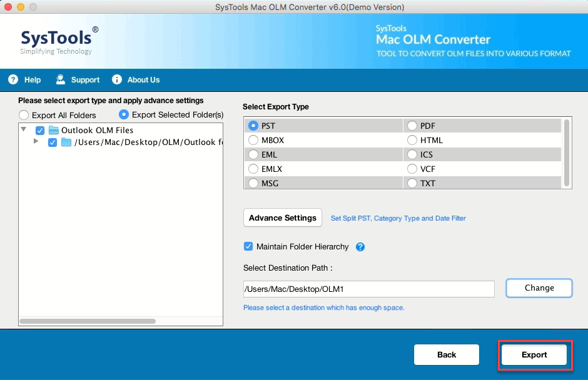588x380 pixels.
Task: Expand the /Users/Mac/Desktop/OLM folder node
Action: point(36,142)
